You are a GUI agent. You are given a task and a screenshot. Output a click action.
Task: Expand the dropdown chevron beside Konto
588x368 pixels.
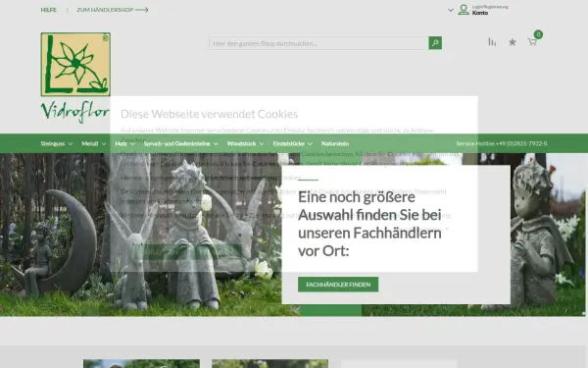click(451, 10)
